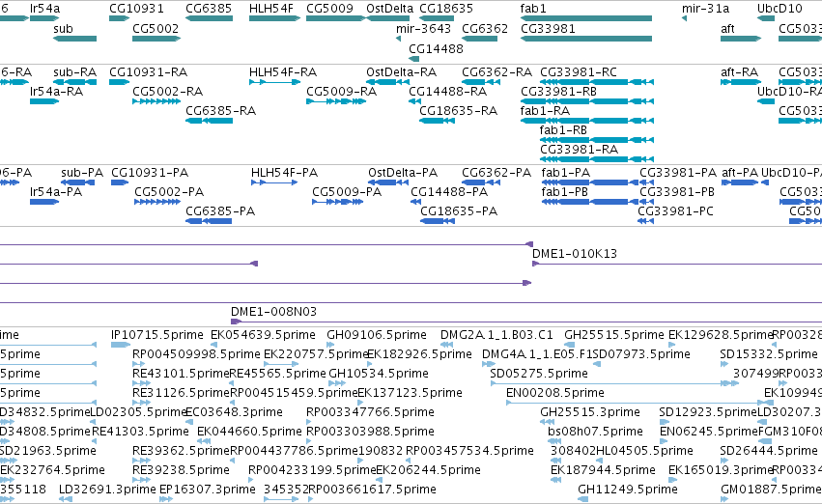The width and height of the screenshot is (822, 504).
Task: Click the CG6362 gene arrow
Action: pos(479,39)
